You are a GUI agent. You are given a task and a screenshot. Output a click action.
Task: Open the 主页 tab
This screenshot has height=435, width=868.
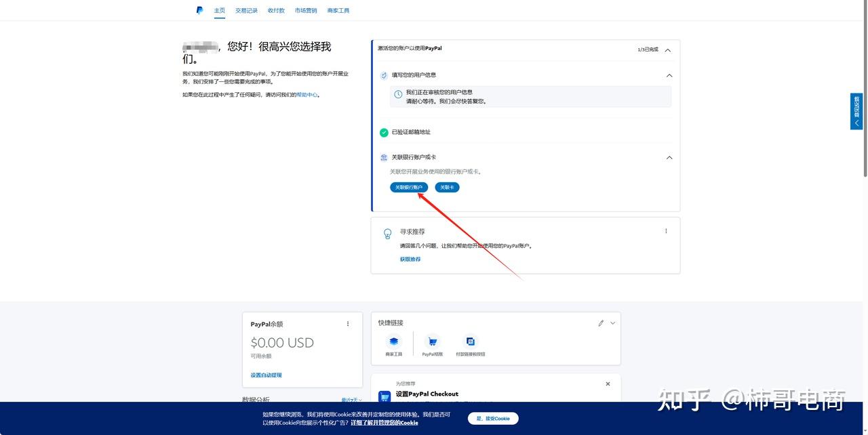(220, 11)
